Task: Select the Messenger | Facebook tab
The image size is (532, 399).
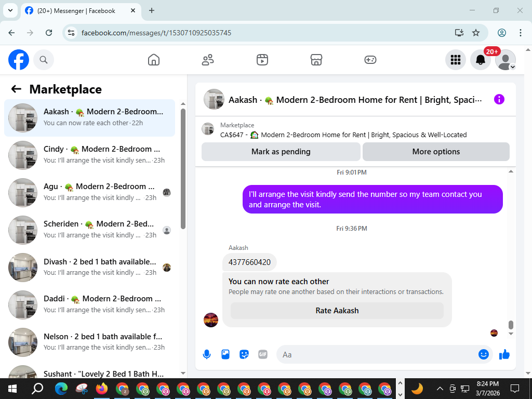Action: pos(81,11)
